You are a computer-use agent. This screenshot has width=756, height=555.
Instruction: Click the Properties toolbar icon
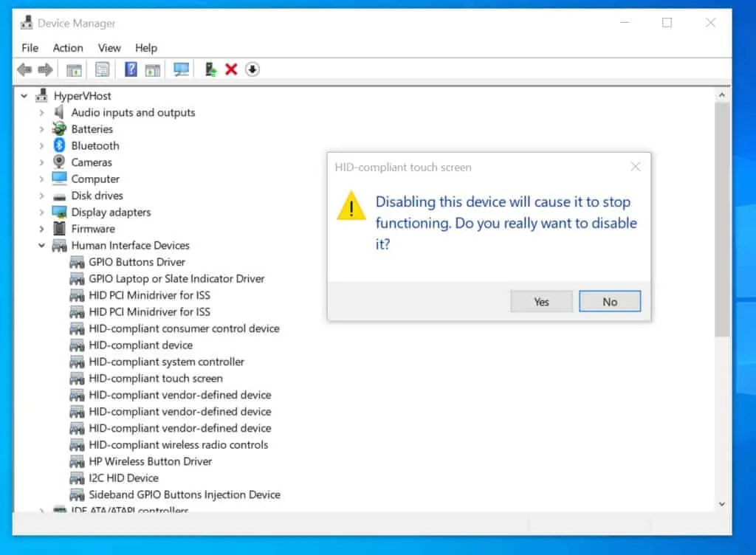[x=103, y=69]
